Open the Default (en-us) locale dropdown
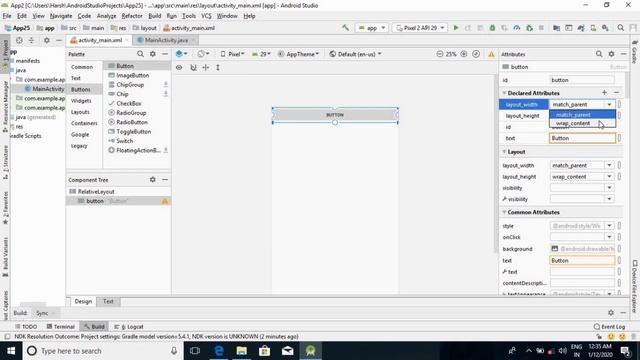 [x=356, y=54]
